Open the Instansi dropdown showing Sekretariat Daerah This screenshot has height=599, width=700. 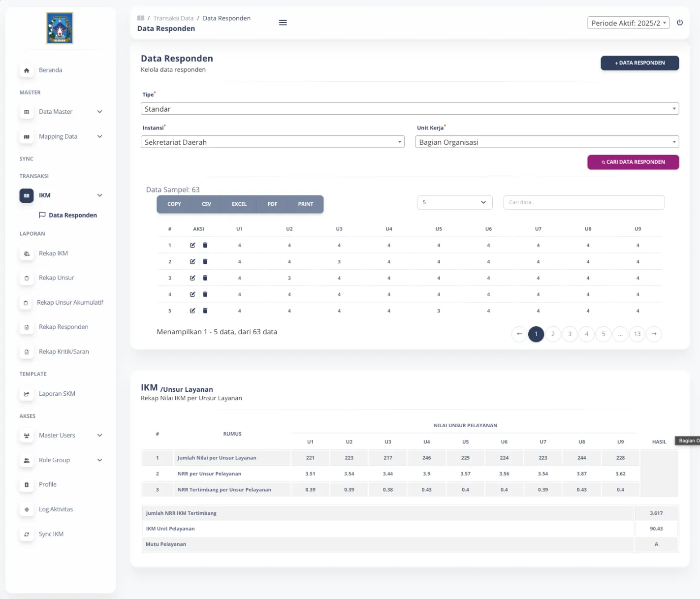point(272,142)
